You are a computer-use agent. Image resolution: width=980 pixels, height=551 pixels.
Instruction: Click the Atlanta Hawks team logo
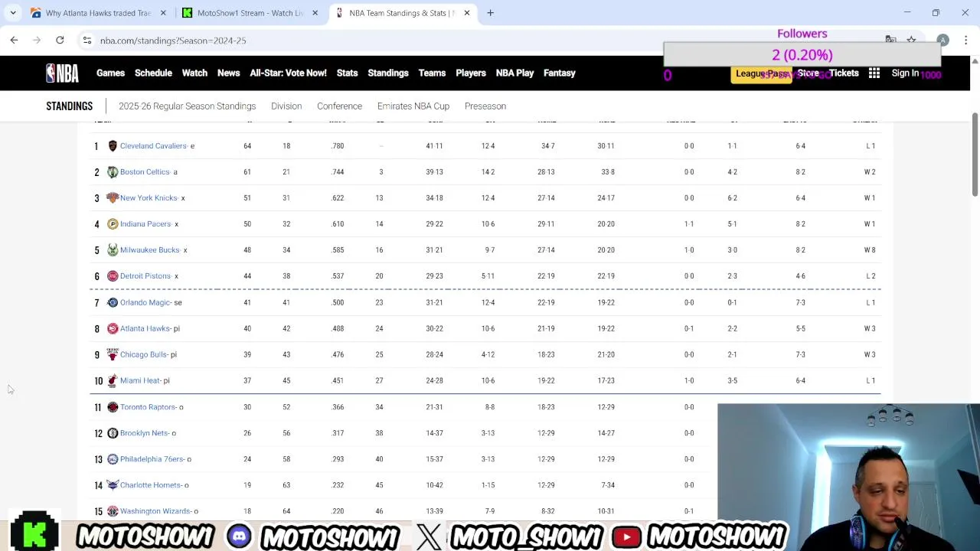pyautogui.click(x=113, y=328)
